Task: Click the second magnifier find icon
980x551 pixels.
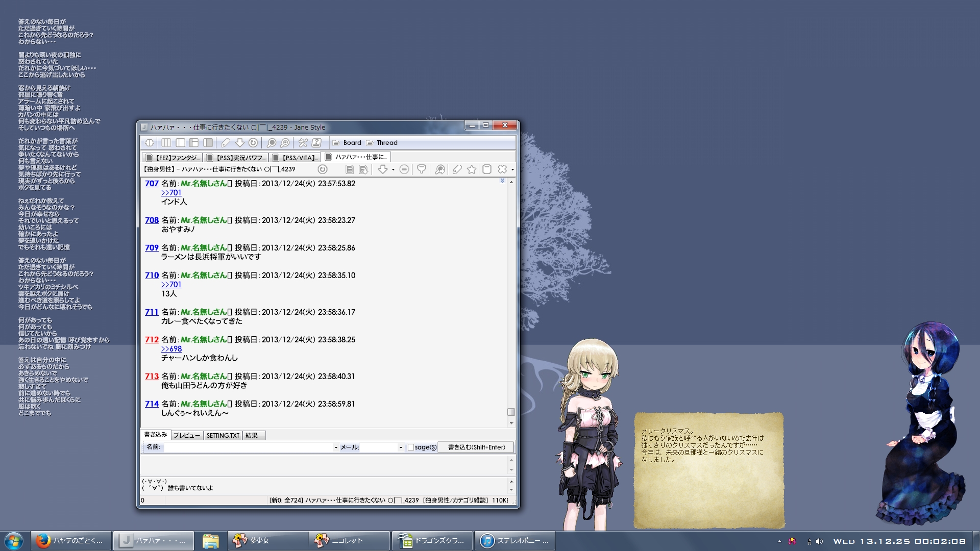Action: point(285,143)
